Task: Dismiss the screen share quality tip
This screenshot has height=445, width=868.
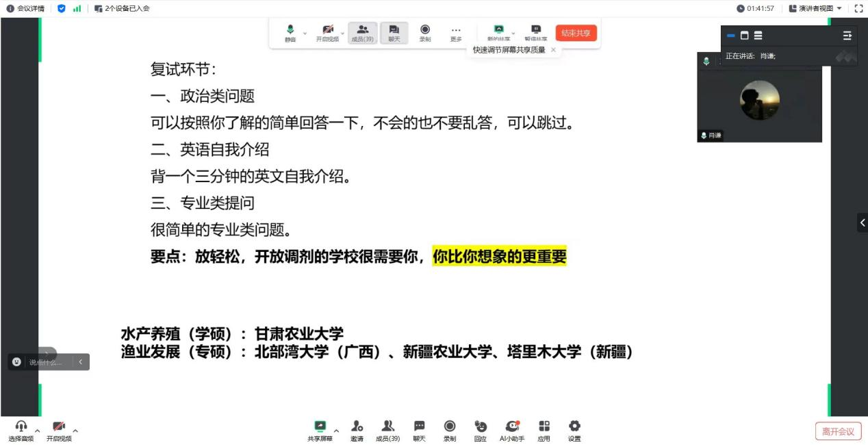Action: (x=553, y=50)
